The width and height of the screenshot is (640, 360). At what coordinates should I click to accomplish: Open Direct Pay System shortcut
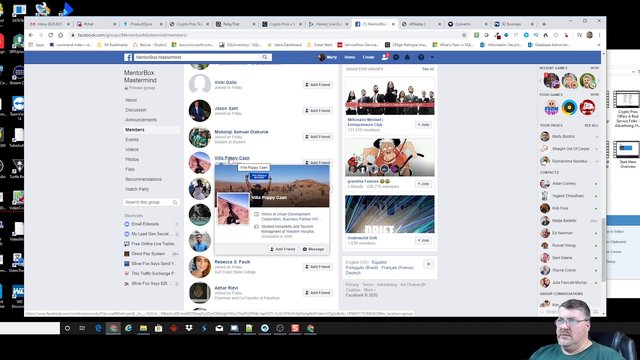[148, 253]
